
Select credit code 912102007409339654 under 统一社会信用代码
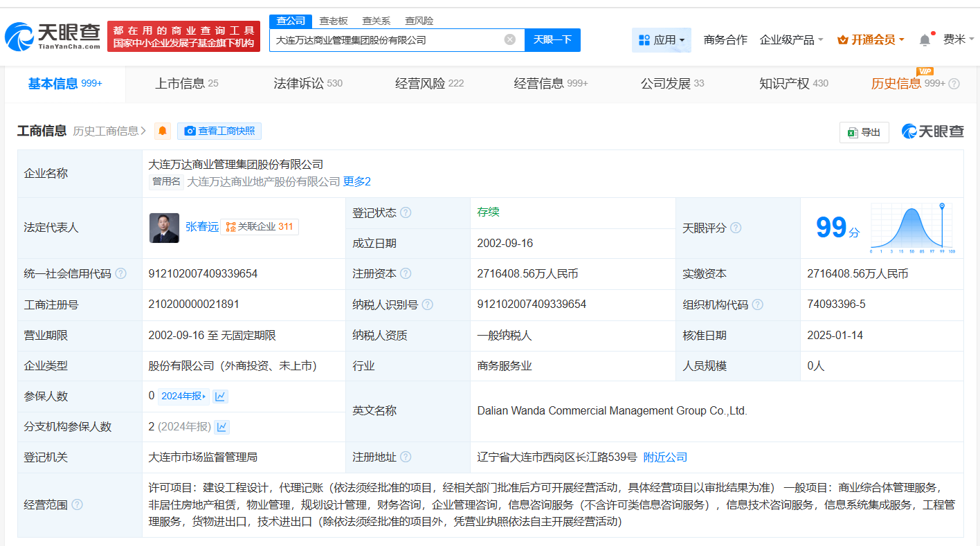point(203,273)
